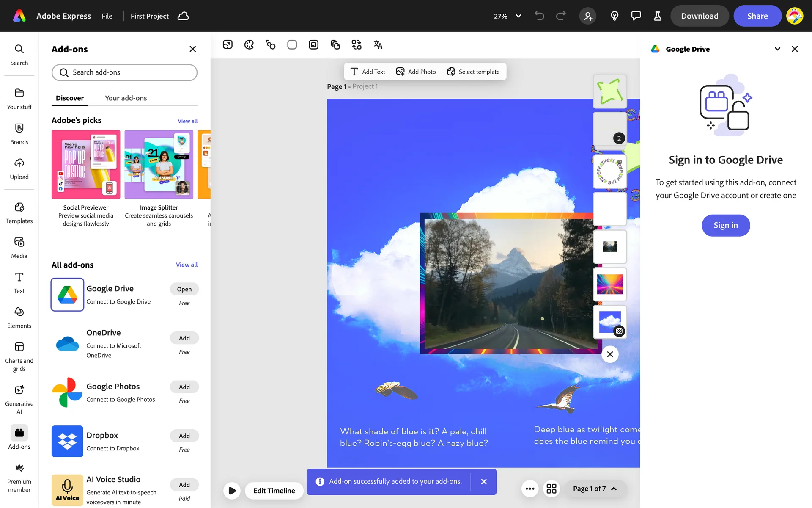The width and height of the screenshot is (812, 508).
Task: Click the lightbulb tips icon
Action: pos(614,16)
